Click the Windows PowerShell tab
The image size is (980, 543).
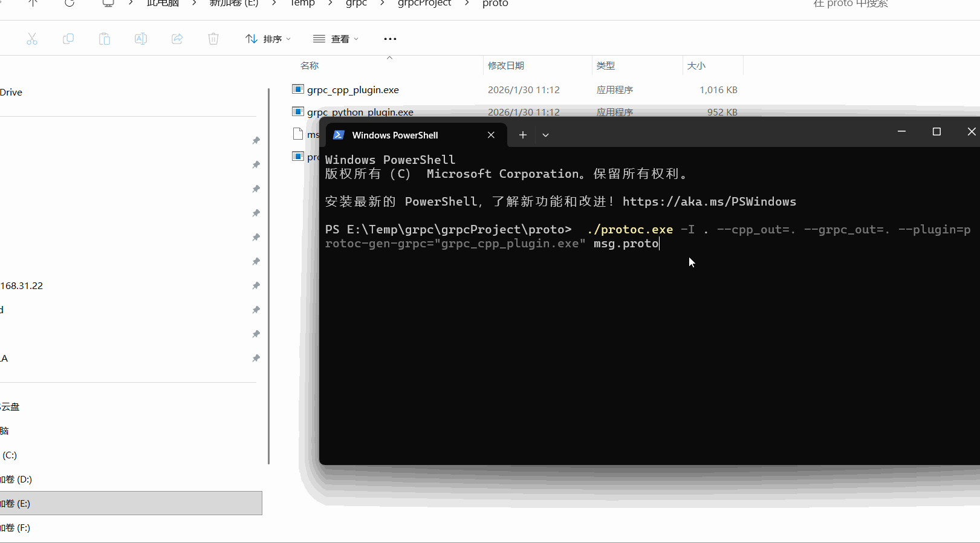(415, 135)
